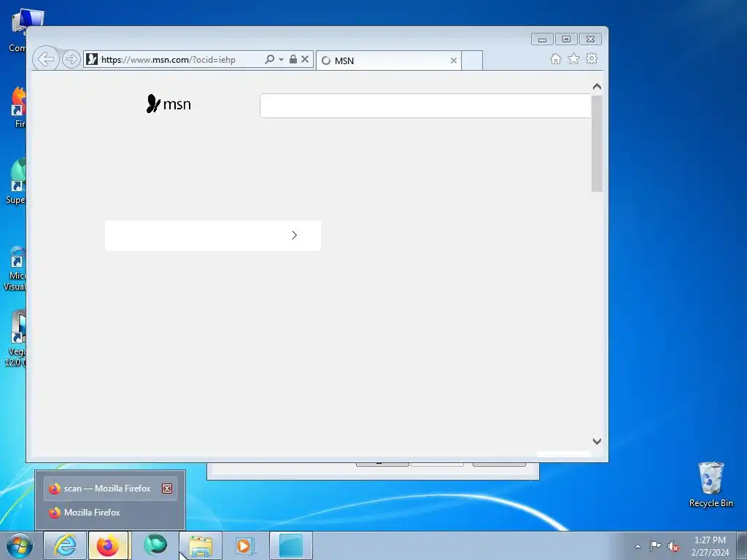Click the blue window taskbar icon

(x=291, y=545)
